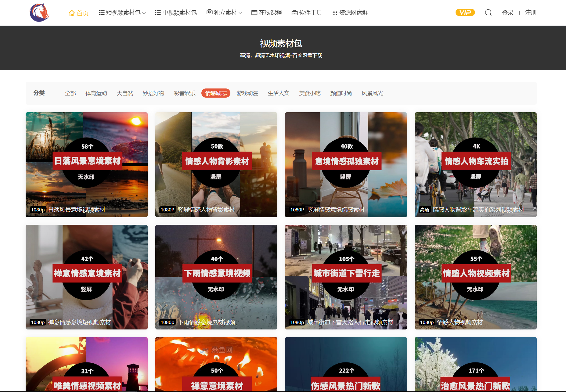566x392 pixels.
Task: Click the icon before 在线课程
Action: coord(254,13)
